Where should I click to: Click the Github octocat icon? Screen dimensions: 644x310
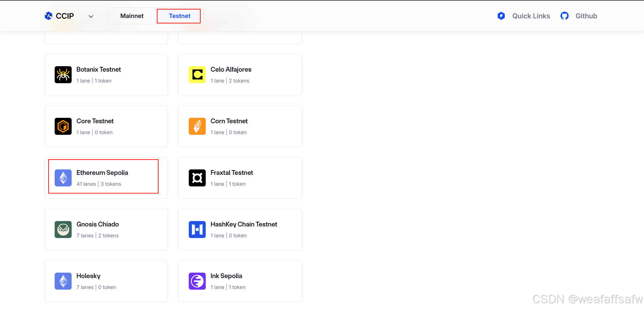(x=565, y=16)
